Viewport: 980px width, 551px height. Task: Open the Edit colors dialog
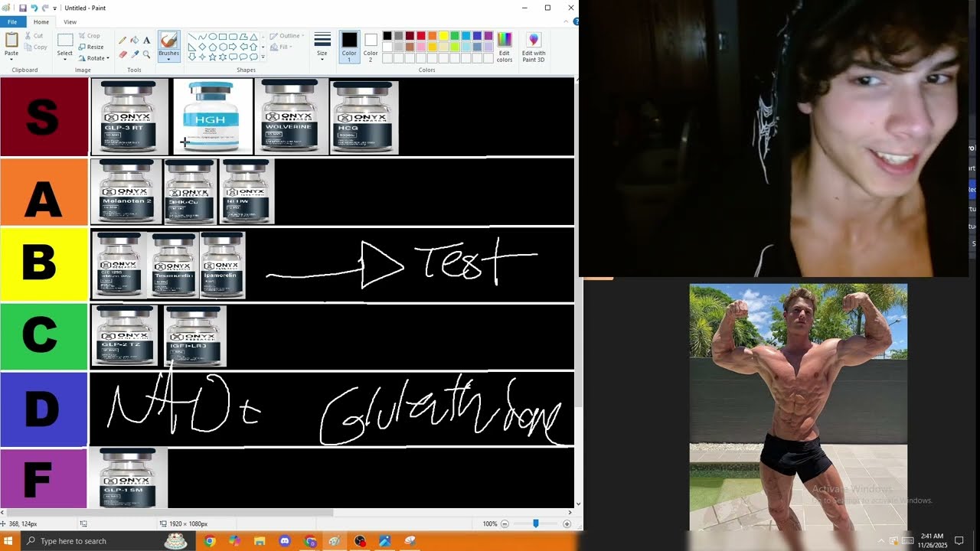point(505,46)
